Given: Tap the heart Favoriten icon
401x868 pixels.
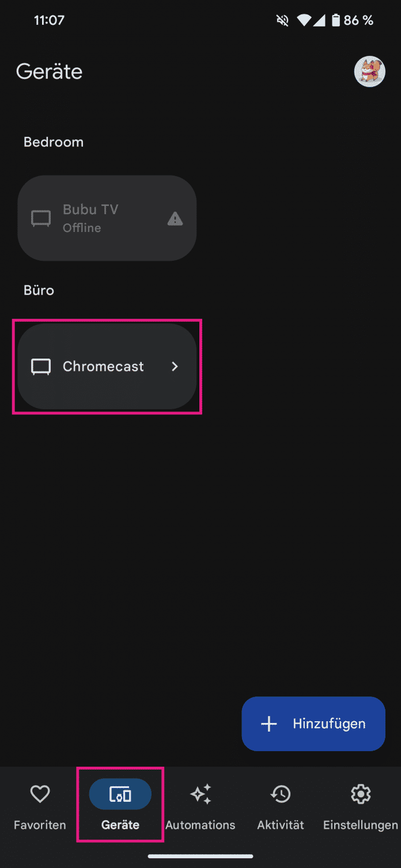Looking at the screenshot, I should [x=40, y=795].
